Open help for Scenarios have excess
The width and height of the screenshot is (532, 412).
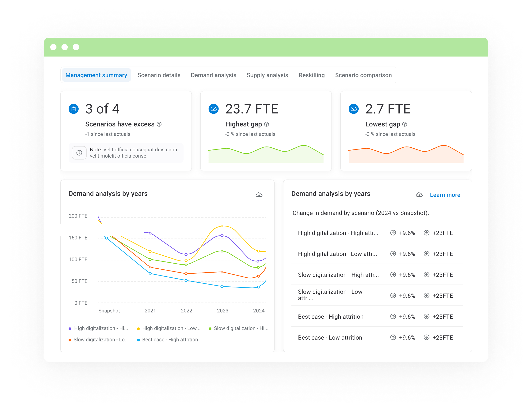[159, 124]
